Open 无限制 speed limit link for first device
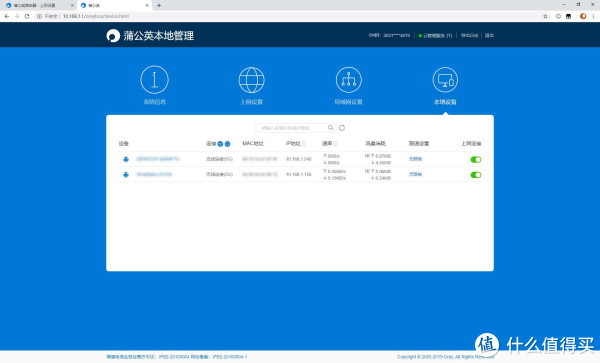The width and height of the screenshot is (600, 363). point(415,159)
